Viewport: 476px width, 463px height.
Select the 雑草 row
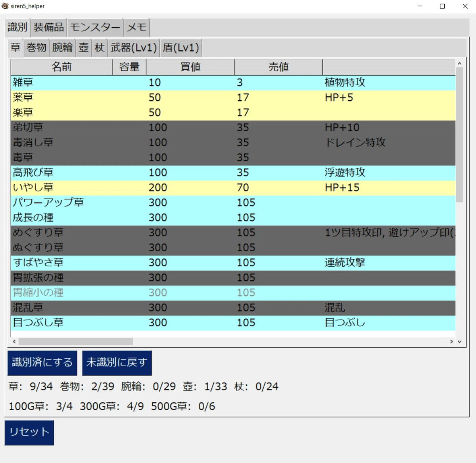click(233, 82)
